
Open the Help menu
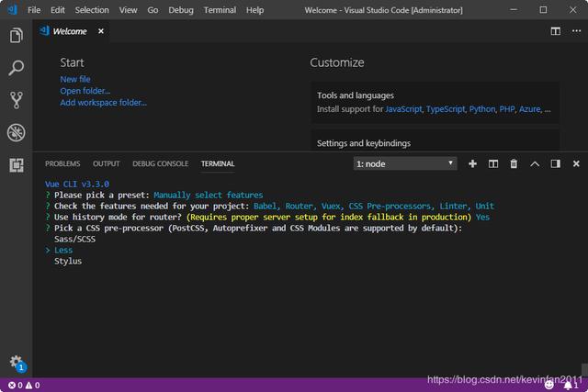click(255, 10)
